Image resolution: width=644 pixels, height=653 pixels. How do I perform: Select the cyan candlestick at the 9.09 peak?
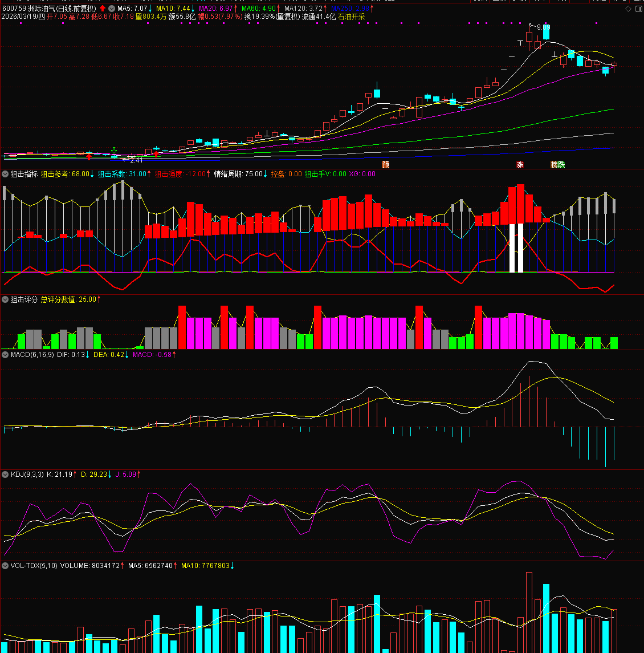546,32
